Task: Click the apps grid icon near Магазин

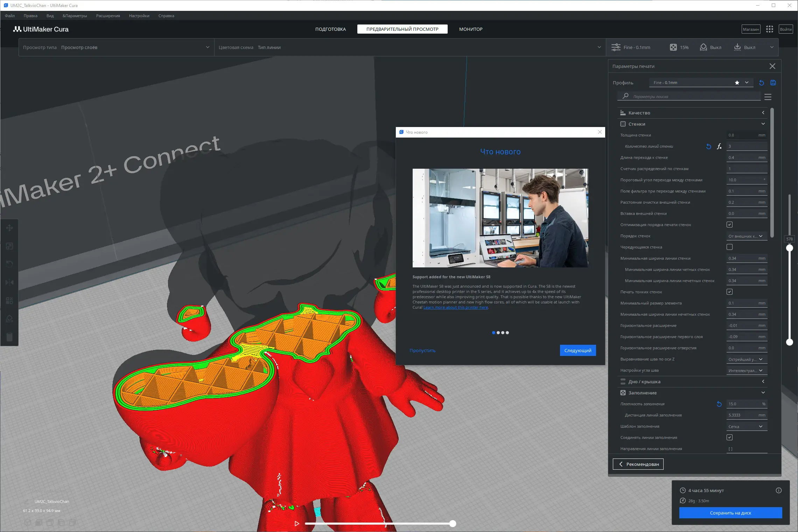Action: (769, 29)
